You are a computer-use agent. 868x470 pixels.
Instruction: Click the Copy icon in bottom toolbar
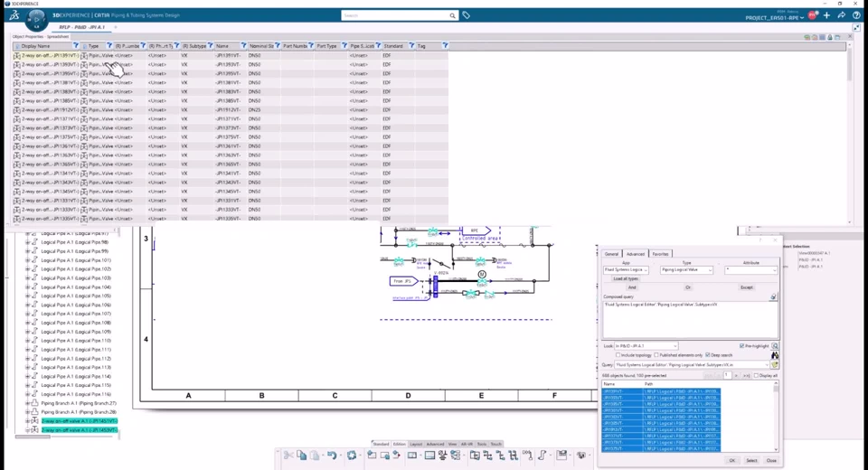[x=302, y=455]
